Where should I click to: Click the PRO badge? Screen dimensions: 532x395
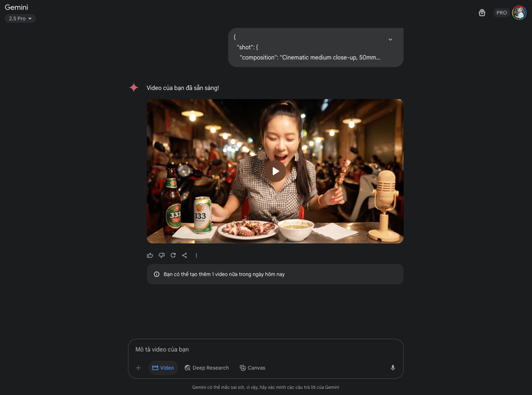pyautogui.click(x=501, y=12)
